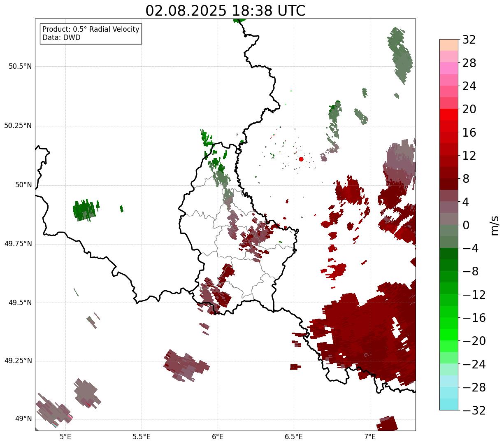
Task: Click the dark maroon swatch just below 8
Action: [449, 184]
